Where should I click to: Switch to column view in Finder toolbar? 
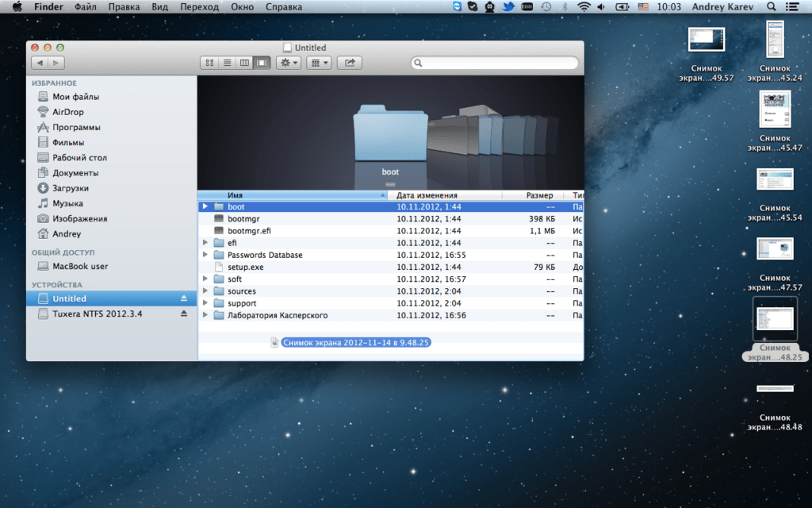point(244,63)
